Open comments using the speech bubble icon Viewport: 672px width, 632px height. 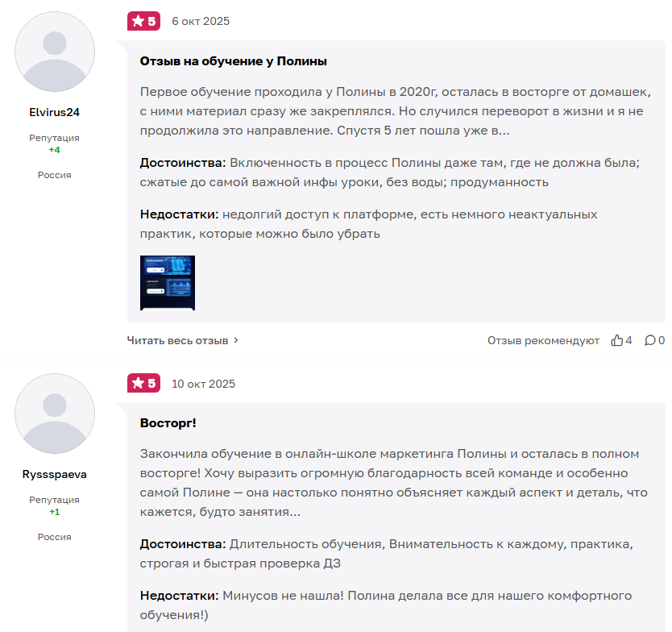[649, 340]
